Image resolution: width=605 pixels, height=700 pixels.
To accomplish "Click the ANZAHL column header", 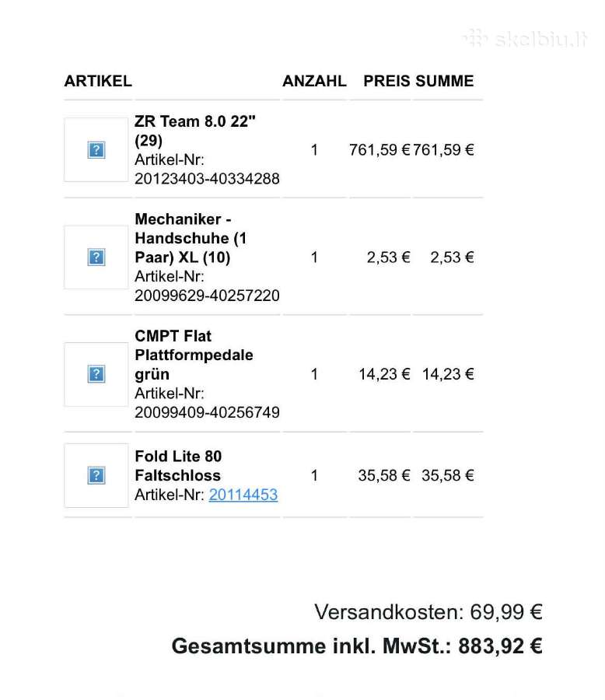I will 314,81.
